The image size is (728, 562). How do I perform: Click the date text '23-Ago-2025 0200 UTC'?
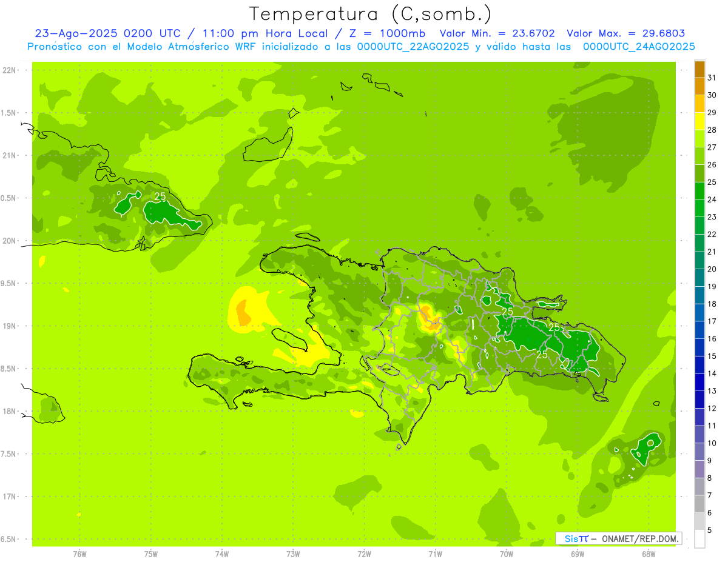(107, 33)
